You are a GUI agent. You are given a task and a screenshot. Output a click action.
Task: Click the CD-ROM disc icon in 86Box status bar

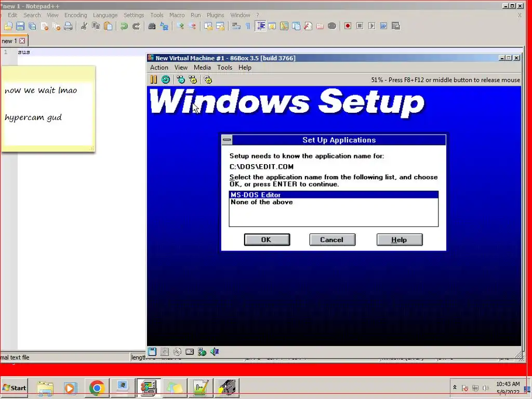177,352
